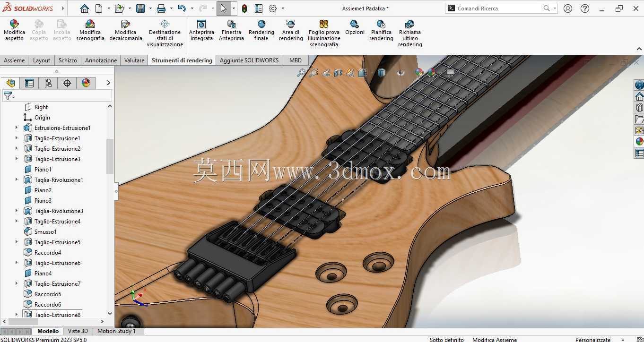
Task: Click Modifica scenografia in the ribbon
Action: [90, 30]
